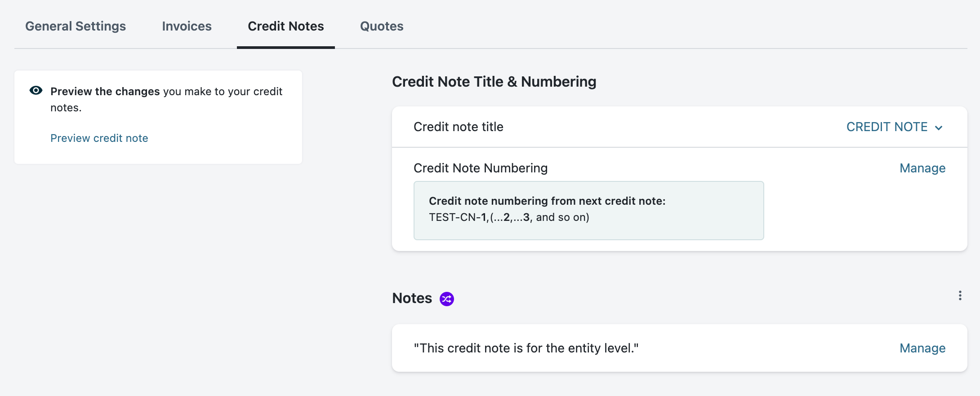Open the CREDIT NOTE title dropdown
The width and height of the screenshot is (980, 396).
tap(887, 127)
